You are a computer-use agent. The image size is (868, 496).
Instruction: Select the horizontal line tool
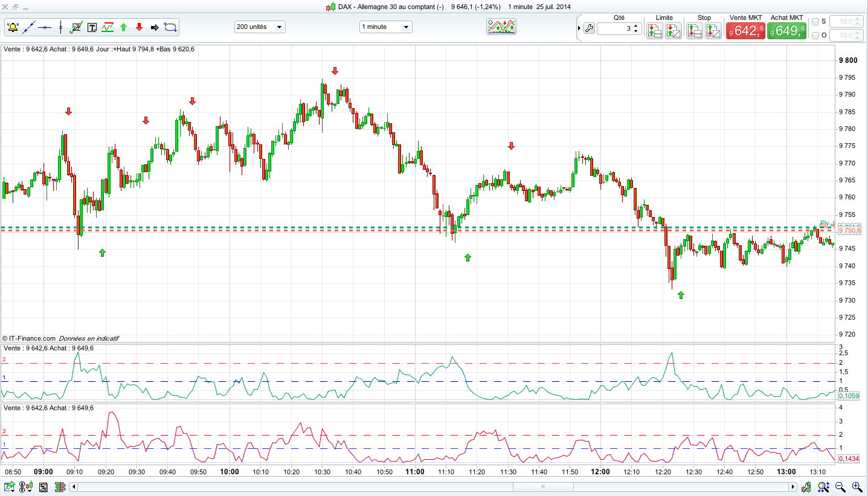click(45, 27)
